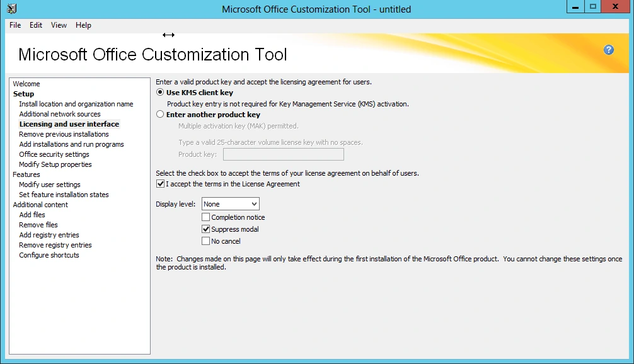
Task: Open Add installations and run programs
Action: 72,144
